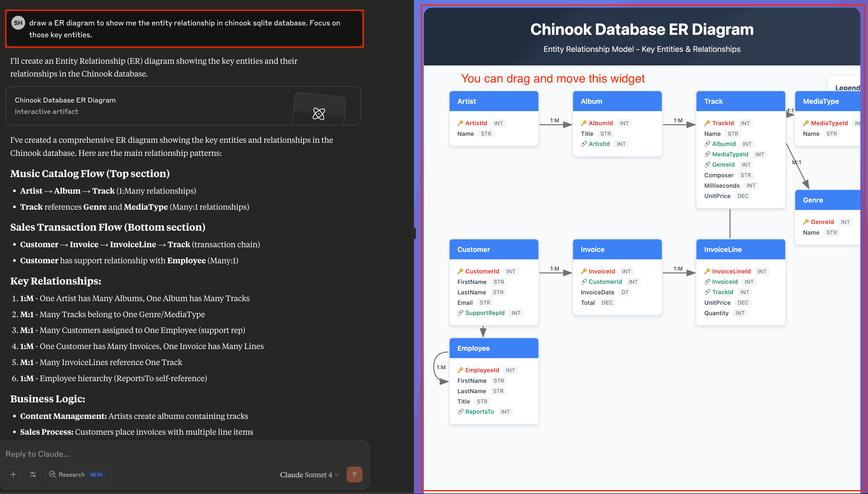Send the message with the arrow button
The height and width of the screenshot is (494, 868).
[354, 474]
